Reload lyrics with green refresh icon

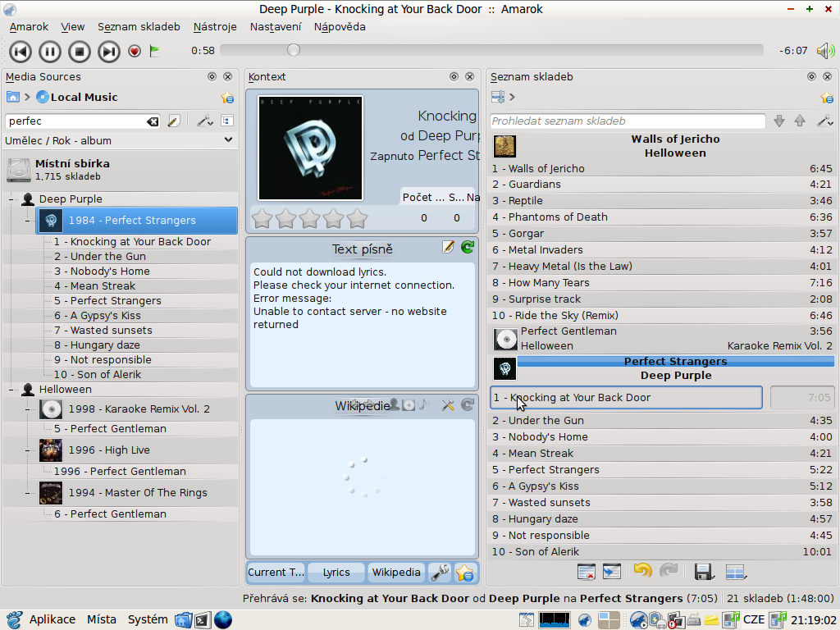point(468,247)
